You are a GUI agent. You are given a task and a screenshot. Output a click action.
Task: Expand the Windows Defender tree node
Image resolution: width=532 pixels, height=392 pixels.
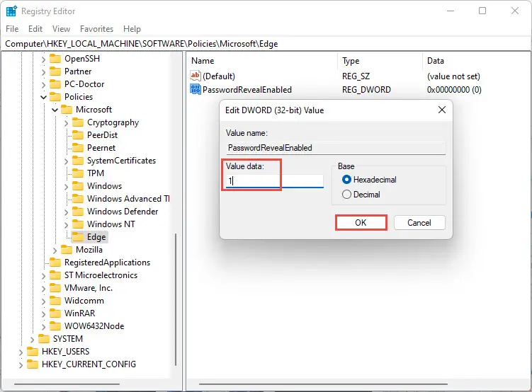point(66,212)
